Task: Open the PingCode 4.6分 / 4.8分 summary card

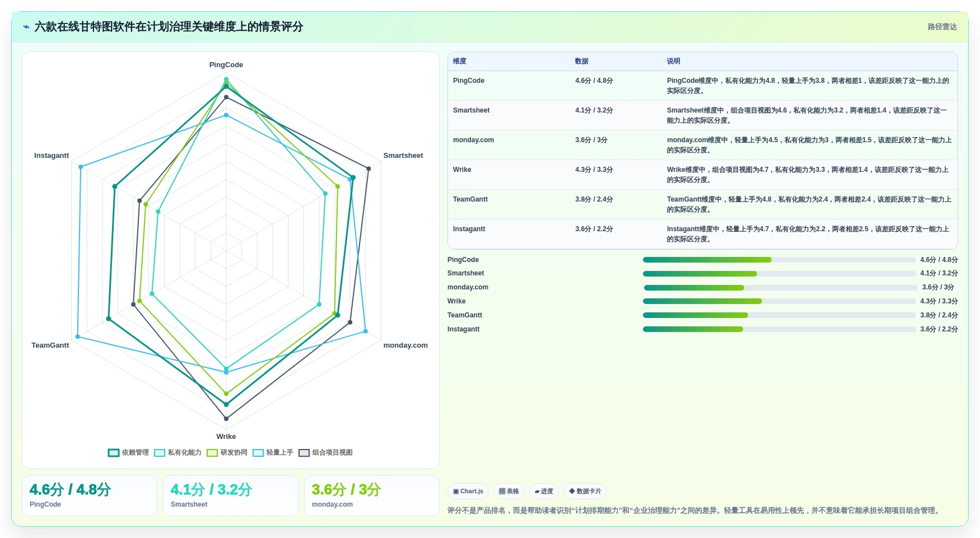Action: [x=90, y=495]
